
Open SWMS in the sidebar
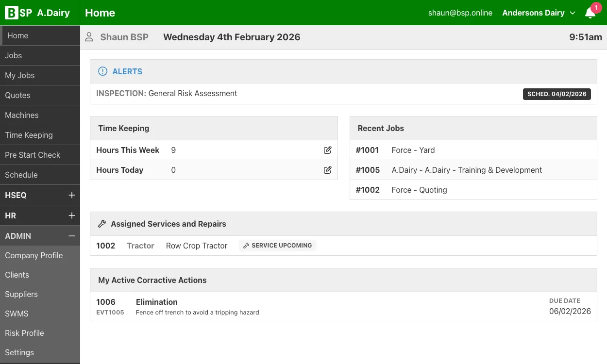[x=40, y=314]
